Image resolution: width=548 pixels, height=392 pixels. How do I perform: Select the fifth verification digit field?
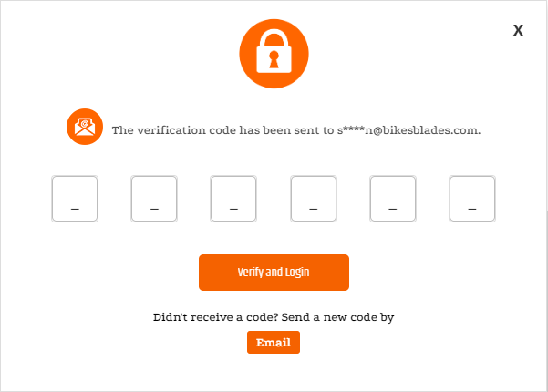pyautogui.click(x=393, y=199)
